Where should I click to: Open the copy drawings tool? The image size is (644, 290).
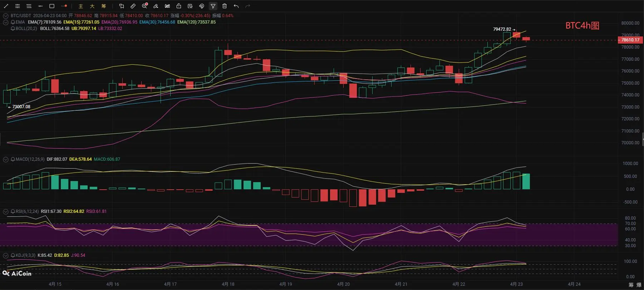[122, 6]
